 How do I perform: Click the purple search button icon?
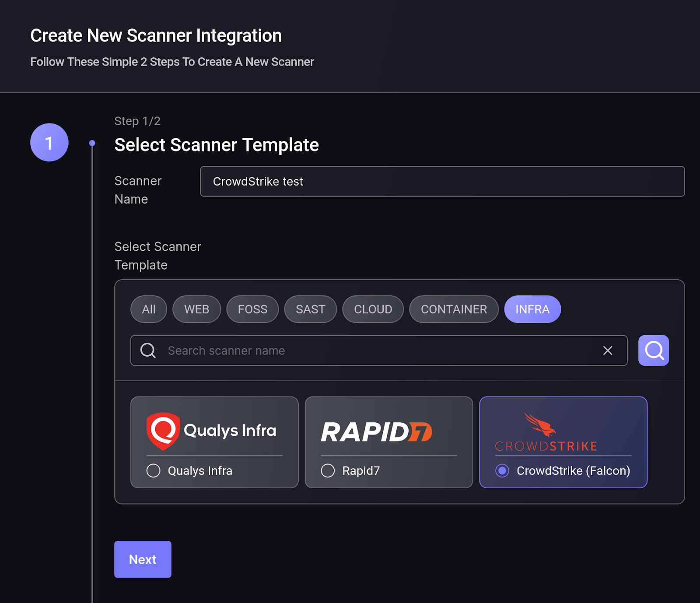pyautogui.click(x=653, y=351)
